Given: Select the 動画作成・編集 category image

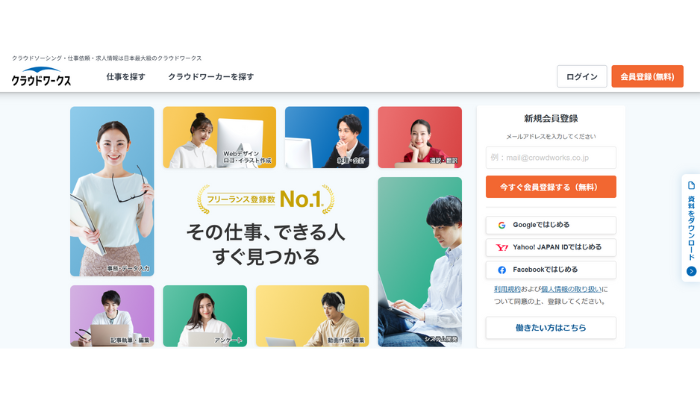Looking at the screenshot, I should click(x=312, y=316).
